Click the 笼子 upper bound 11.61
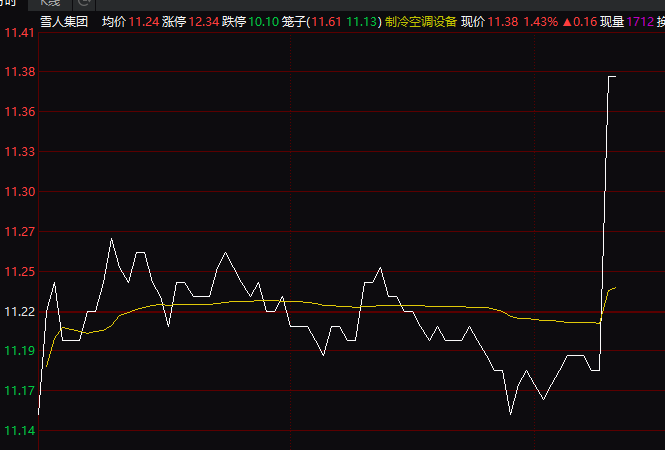The height and width of the screenshot is (450, 665). click(x=327, y=22)
